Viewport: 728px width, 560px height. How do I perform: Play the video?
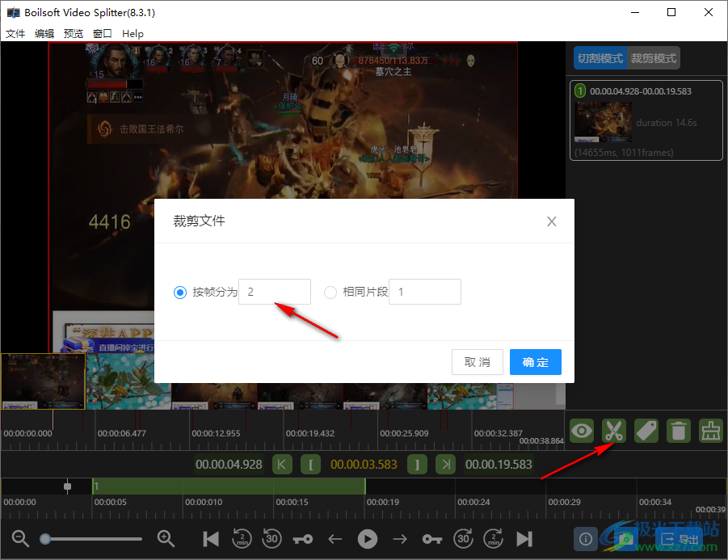pos(368,539)
